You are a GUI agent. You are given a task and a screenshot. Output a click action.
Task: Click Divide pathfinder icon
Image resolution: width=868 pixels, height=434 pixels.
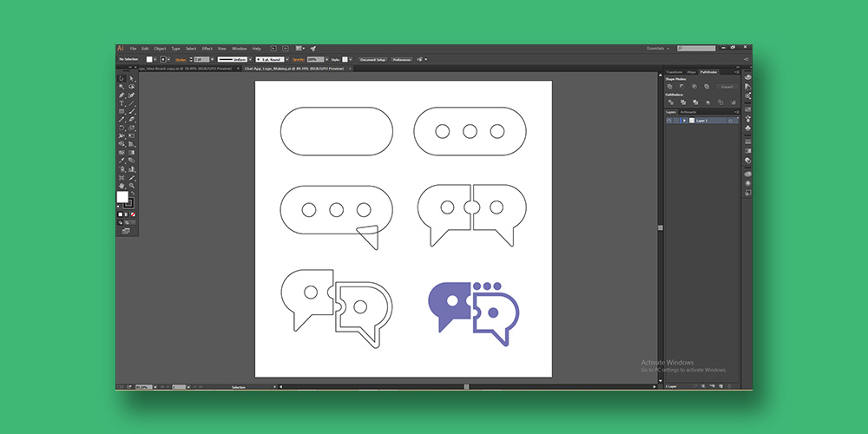coord(671,102)
